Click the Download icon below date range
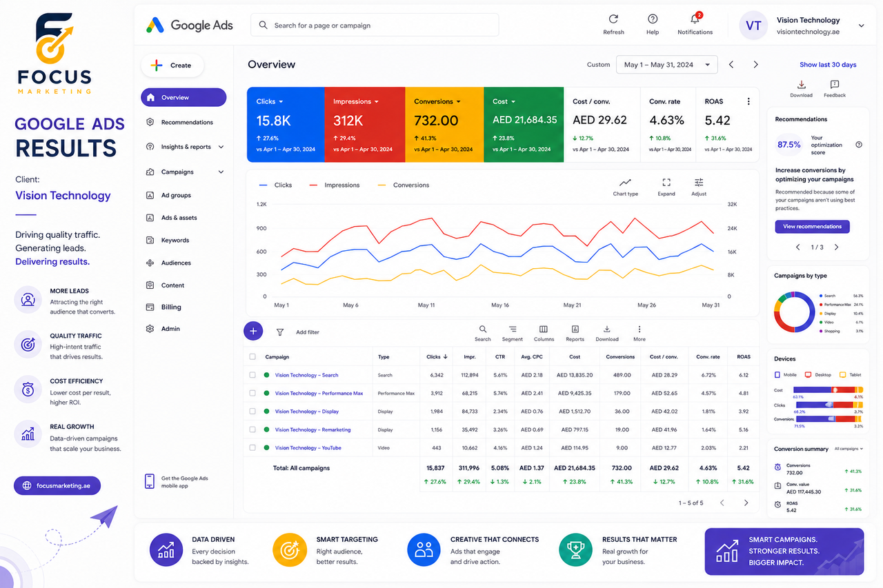Viewport: 883px width, 588px height. [x=802, y=85]
